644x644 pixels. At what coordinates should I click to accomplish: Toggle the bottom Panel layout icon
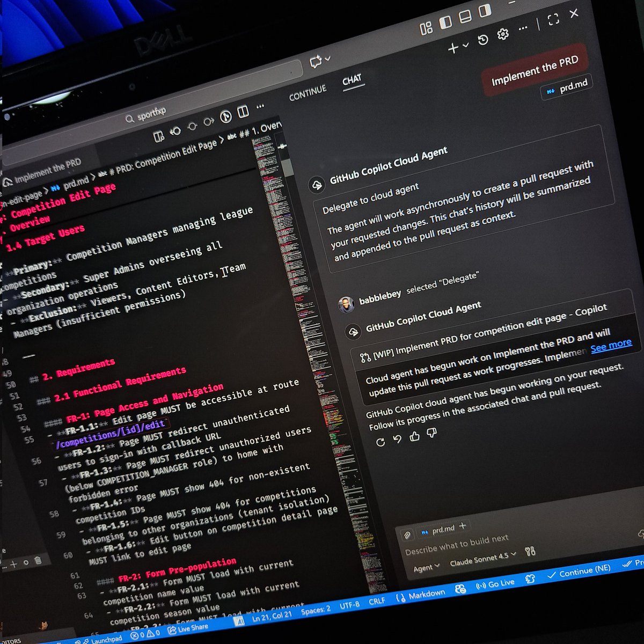coord(465,17)
